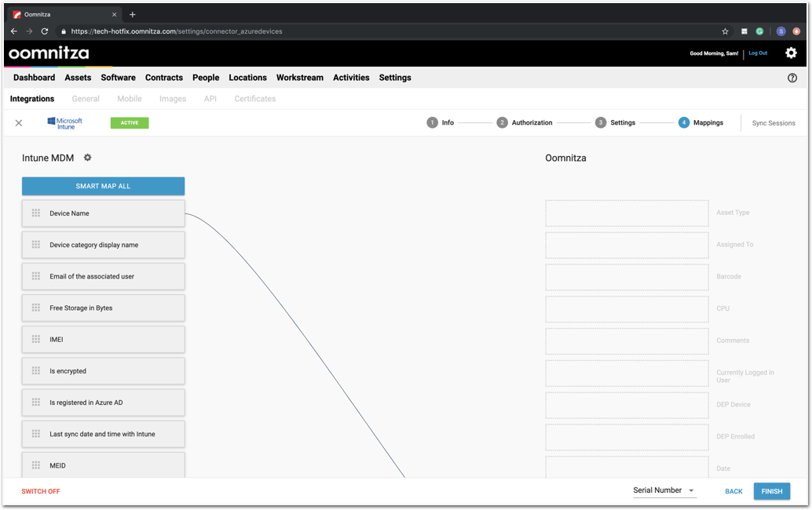Open Intune MDM gear settings

[x=87, y=158]
